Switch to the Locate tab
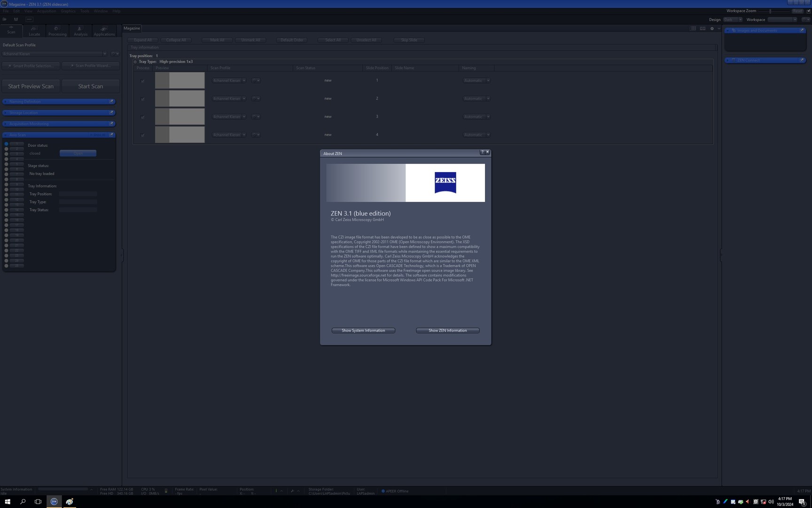 (34, 31)
